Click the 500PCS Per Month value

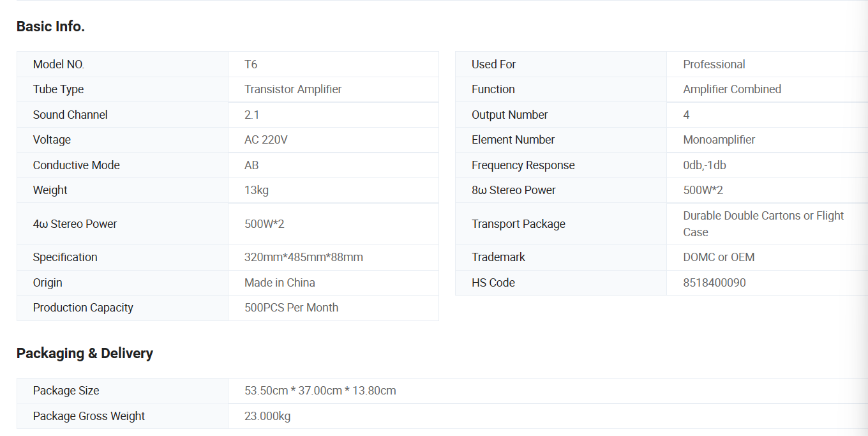(x=291, y=308)
